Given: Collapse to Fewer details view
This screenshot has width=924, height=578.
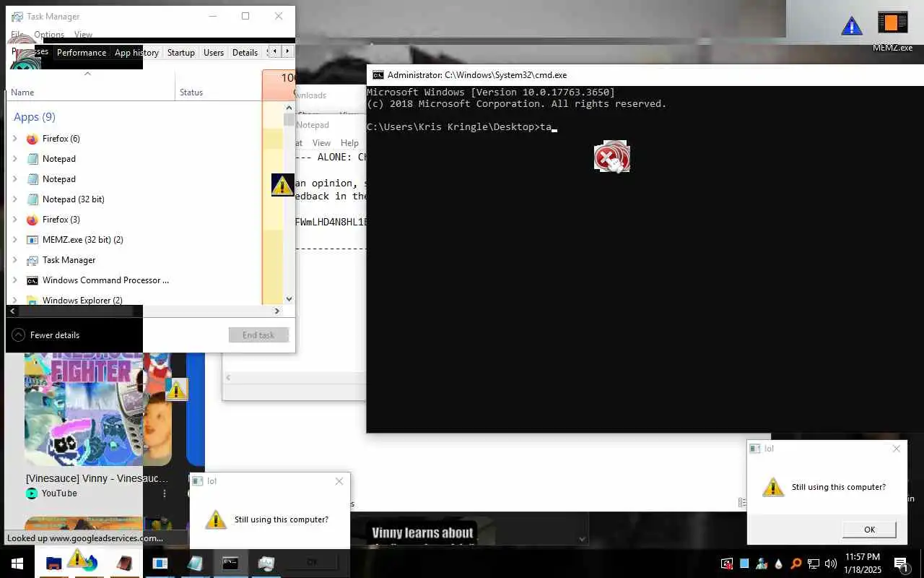Looking at the screenshot, I should click(x=46, y=335).
